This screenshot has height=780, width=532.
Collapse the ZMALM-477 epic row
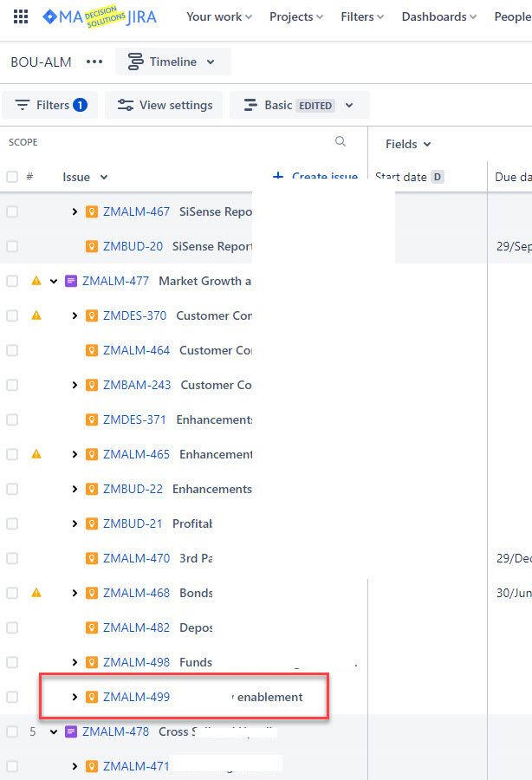pyautogui.click(x=54, y=281)
